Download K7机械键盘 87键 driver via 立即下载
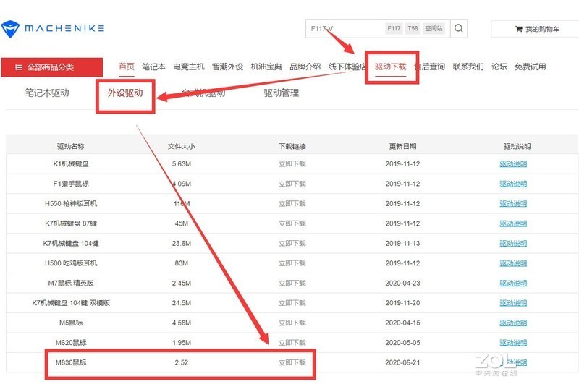Viewport: 579px width, 392px height. [x=292, y=223]
